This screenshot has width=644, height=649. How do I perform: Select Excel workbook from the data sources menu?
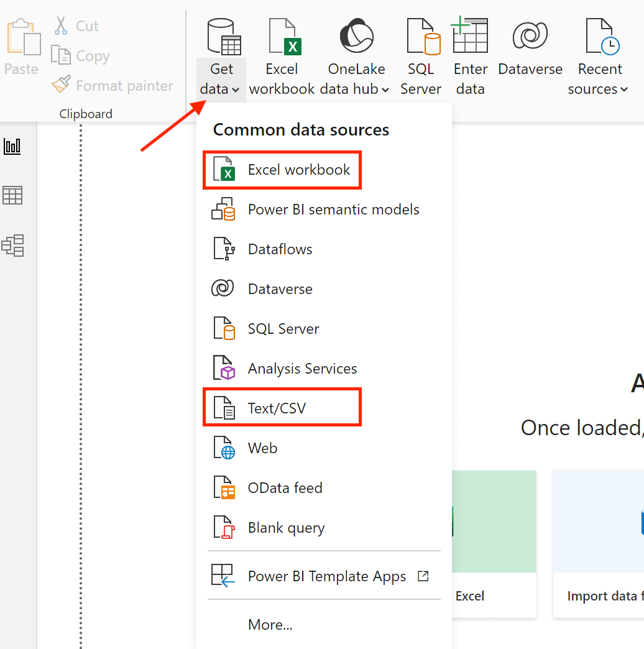pyautogui.click(x=282, y=170)
